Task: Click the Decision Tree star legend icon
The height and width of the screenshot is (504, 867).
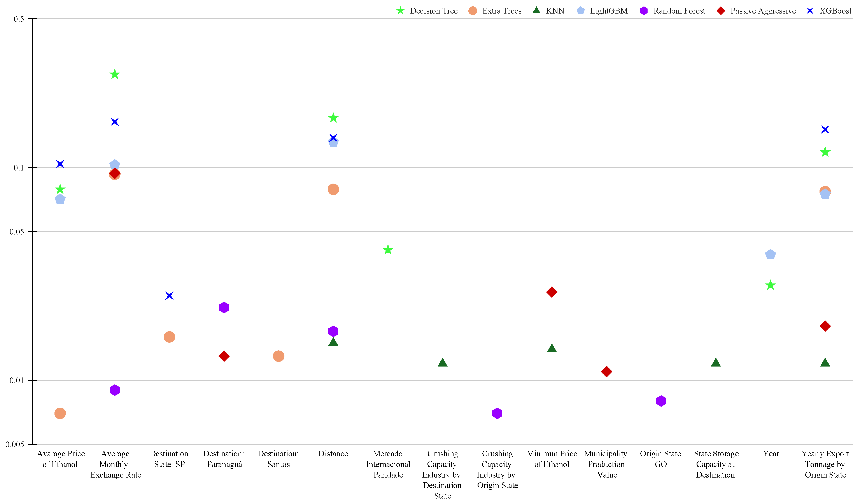Action: (x=401, y=11)
